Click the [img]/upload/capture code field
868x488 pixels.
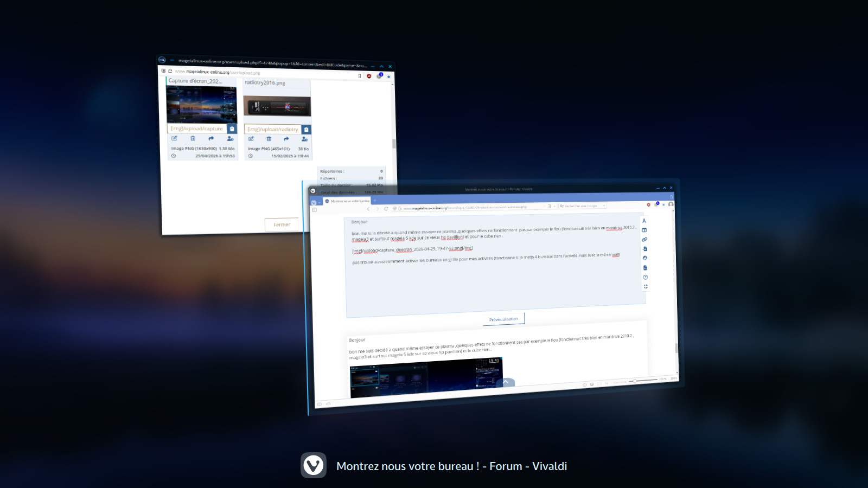197,129
